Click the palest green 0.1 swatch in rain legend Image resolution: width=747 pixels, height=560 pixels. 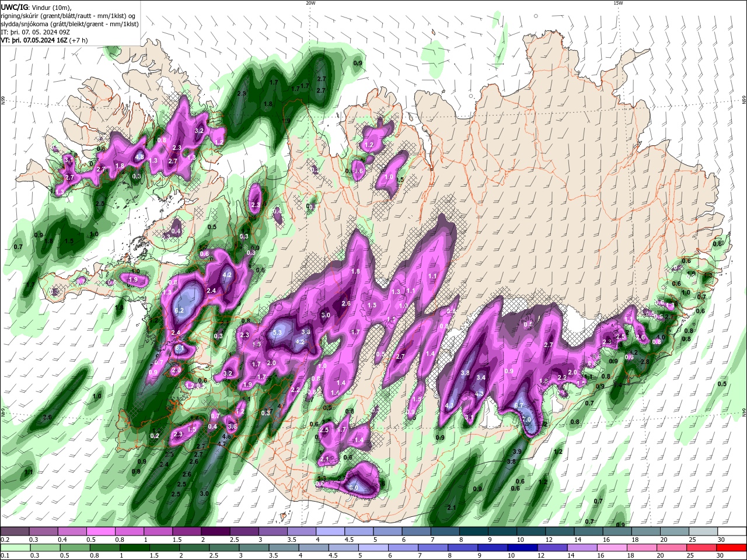(x=15, y=548)
